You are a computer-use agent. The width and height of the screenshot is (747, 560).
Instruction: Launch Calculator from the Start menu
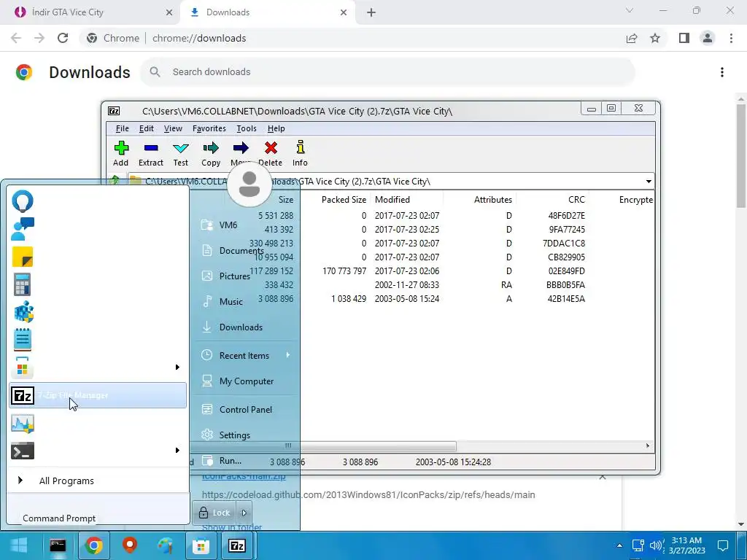pos(23,284)
